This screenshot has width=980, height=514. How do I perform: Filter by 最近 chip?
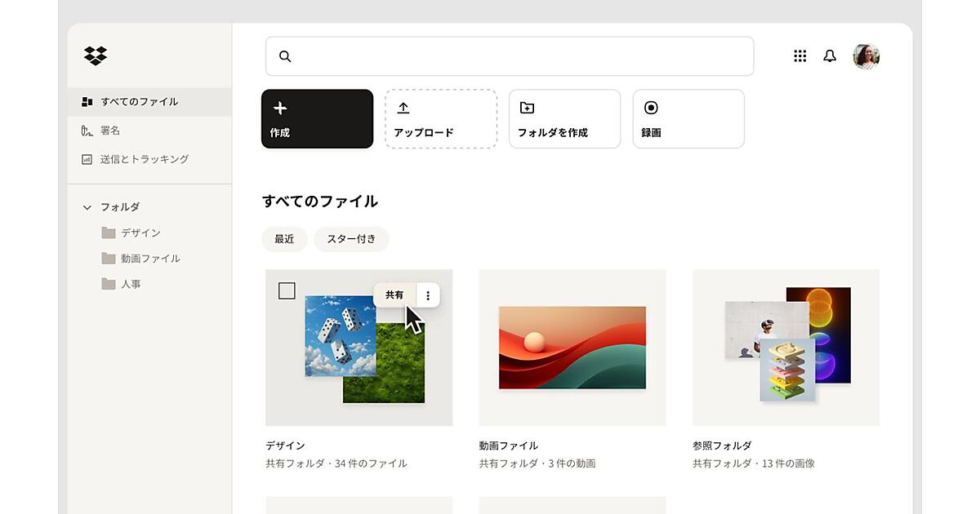pos(284,239)
